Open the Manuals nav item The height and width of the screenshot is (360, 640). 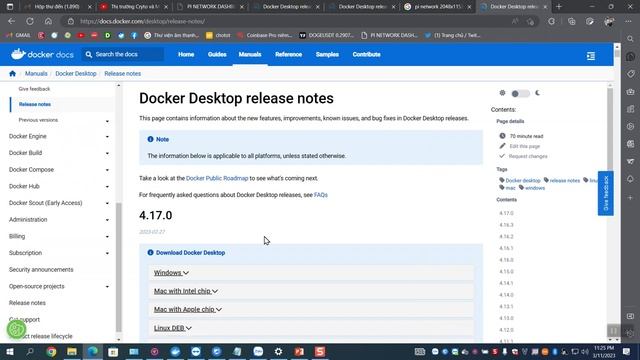[x=250, y=54]
